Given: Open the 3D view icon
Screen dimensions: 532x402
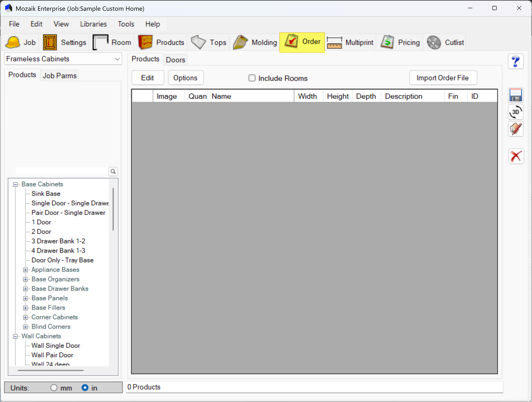Looking at the screenshot, I should (x=515, y=112).
